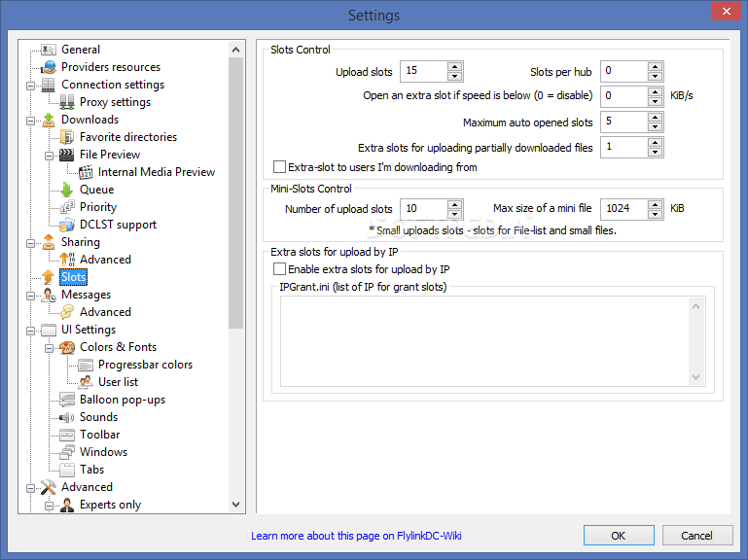
Task: Collapse the Connection settings tree node
Action: (30, 87)
